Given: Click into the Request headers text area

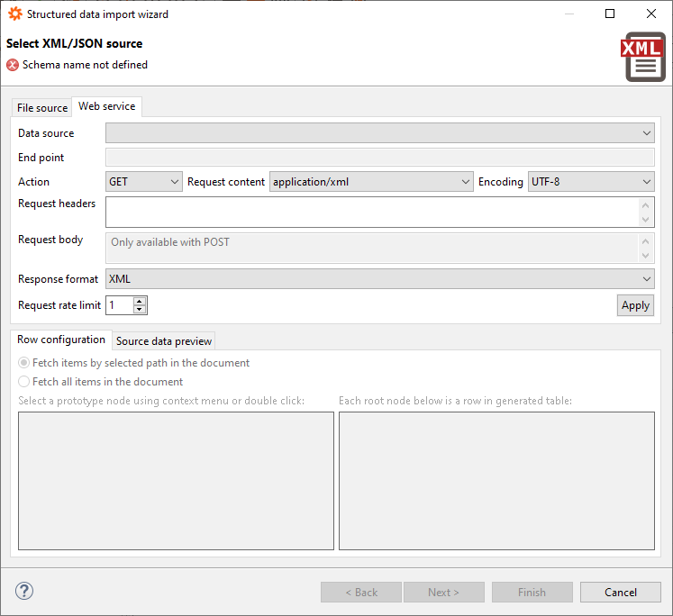Looking at the screenshot, I should click(371, 213).
